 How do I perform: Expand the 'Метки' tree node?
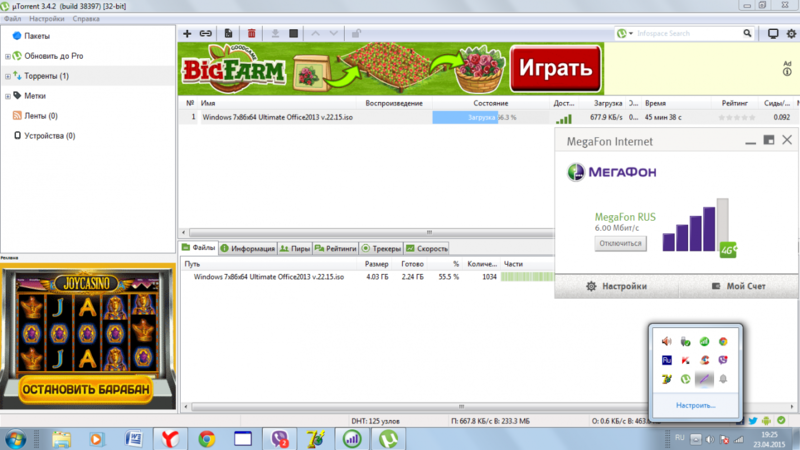[8, 96]
